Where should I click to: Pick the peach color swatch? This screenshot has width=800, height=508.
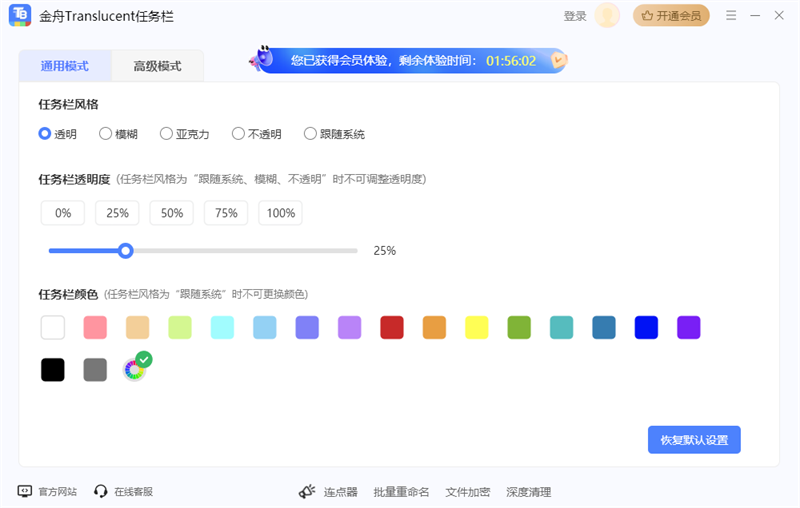[138, 327]
